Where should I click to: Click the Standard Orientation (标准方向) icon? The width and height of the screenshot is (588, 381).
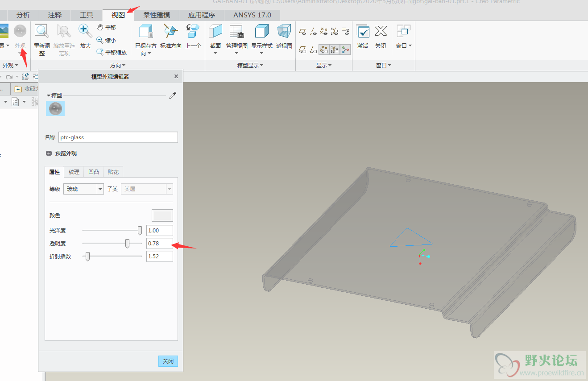coord(170,31)
